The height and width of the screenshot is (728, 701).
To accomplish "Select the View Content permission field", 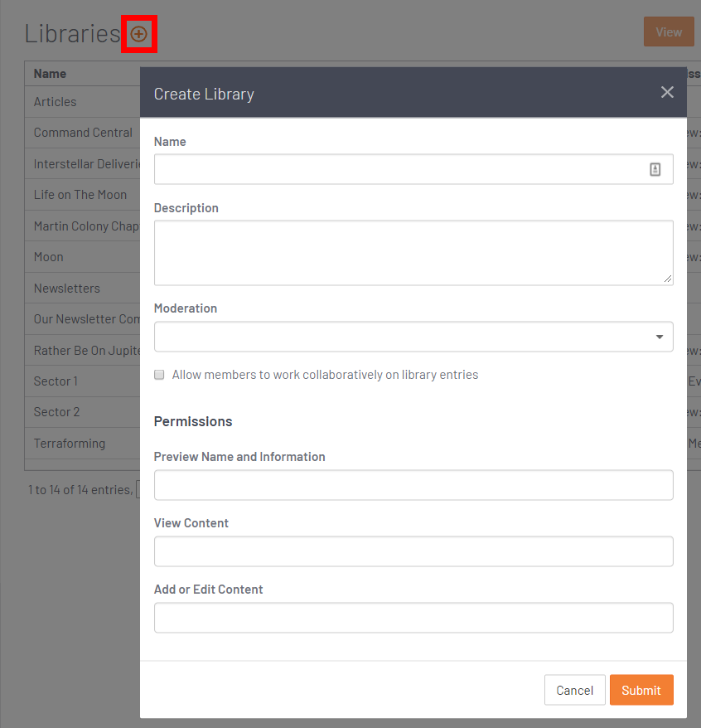I will [x=413, y=551].
